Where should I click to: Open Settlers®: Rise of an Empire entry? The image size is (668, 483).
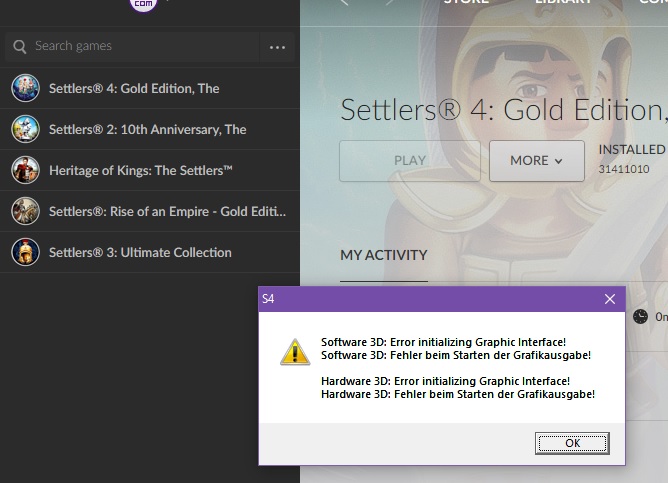click(150, 211)
